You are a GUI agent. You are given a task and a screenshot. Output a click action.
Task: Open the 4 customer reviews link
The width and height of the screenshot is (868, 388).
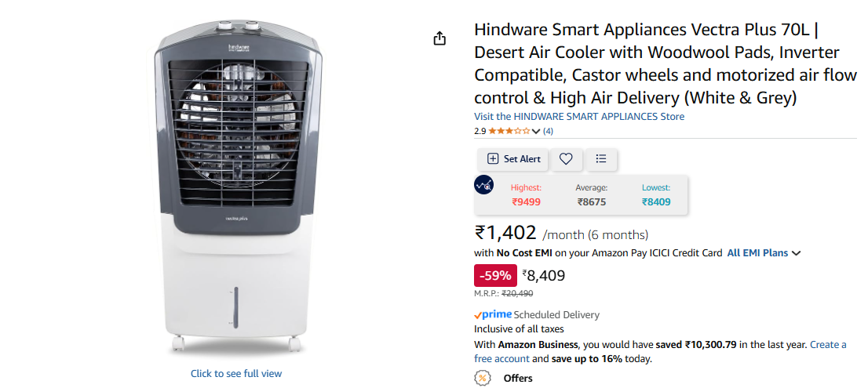[548, 131]
